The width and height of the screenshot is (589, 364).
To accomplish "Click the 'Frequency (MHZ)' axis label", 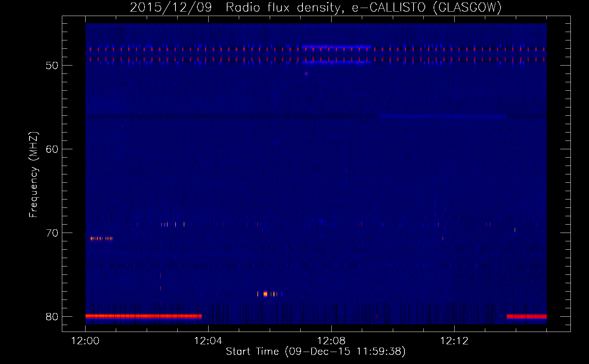I will (33, 175).
